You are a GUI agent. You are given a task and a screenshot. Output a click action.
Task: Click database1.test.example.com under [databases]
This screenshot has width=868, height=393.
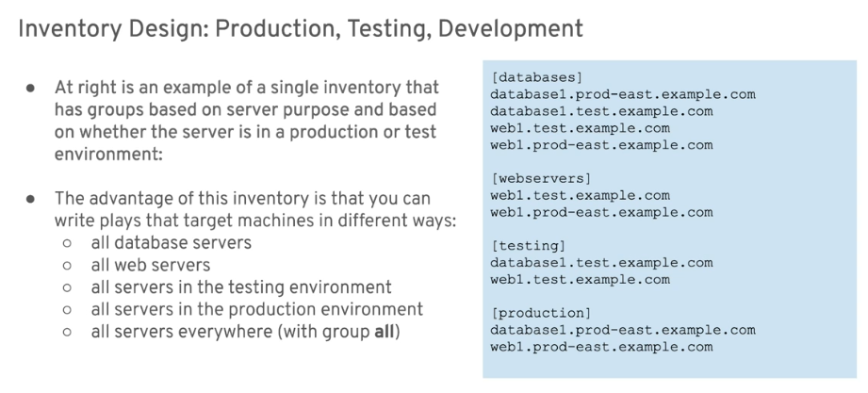tap(601, 111)
